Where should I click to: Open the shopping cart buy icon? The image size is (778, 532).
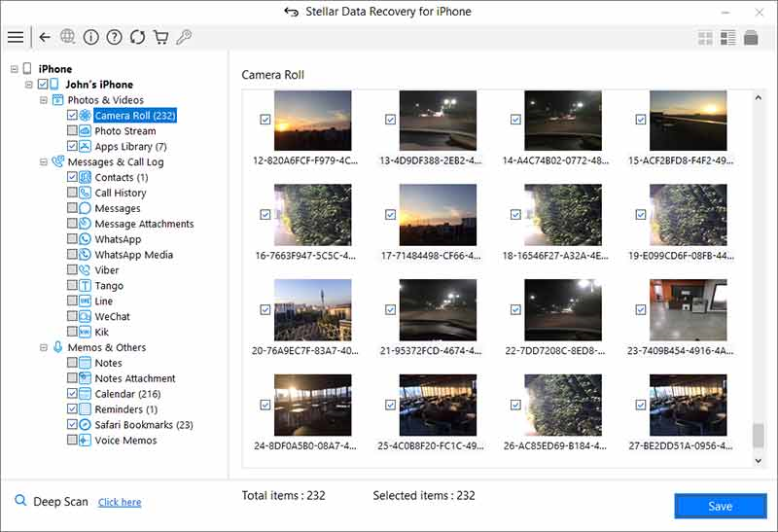coord(160,37)
